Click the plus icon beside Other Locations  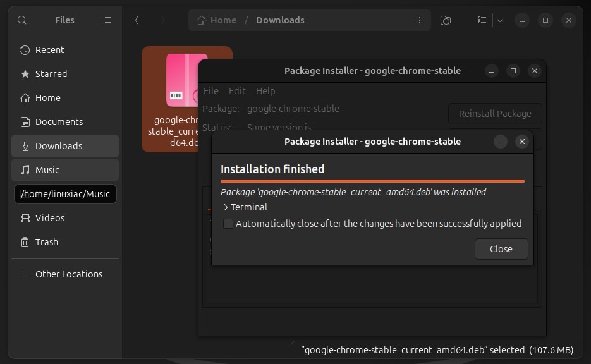click(25, 274)
